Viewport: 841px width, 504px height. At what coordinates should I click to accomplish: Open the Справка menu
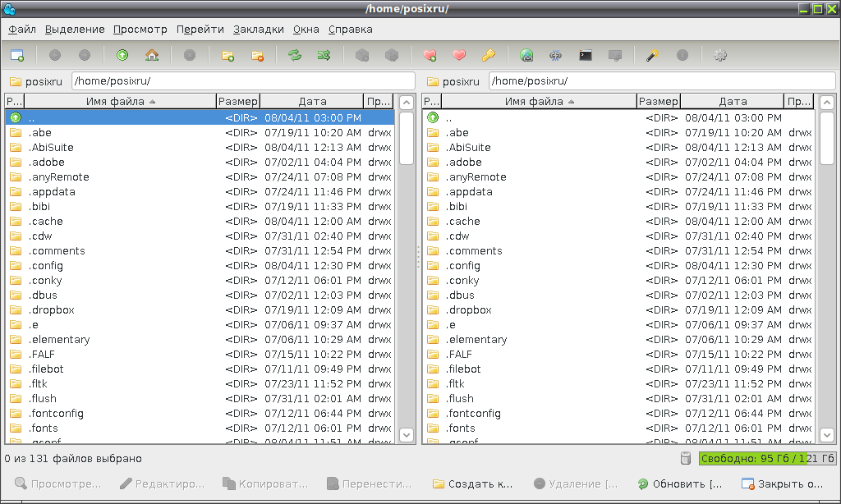tap(350, 30)
